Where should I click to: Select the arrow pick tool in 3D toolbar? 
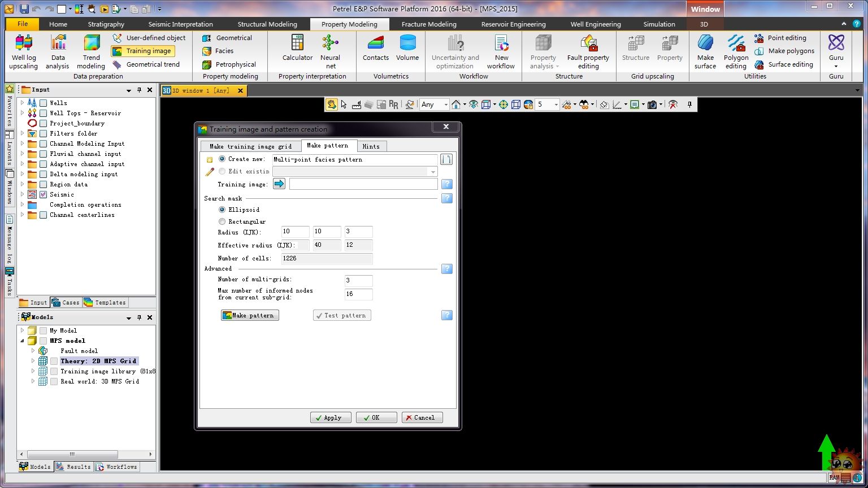pyautogui.click(x=344, y=104)
